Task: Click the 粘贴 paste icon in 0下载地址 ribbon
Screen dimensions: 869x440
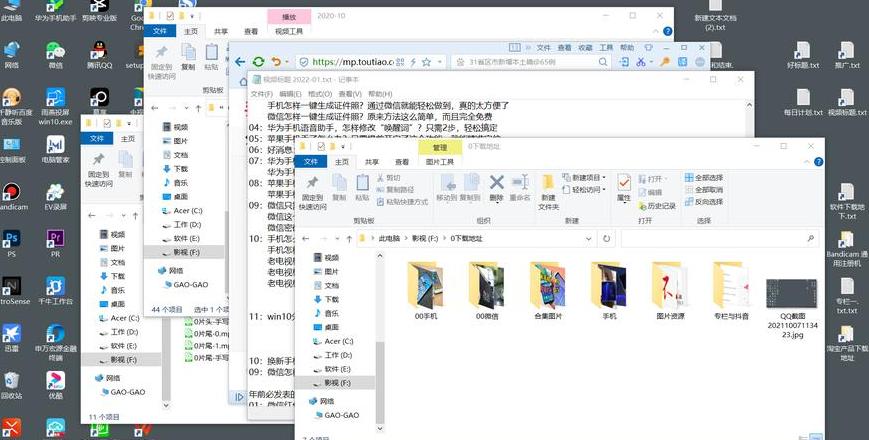Action: pyautogui.click(x=362, y=182)
